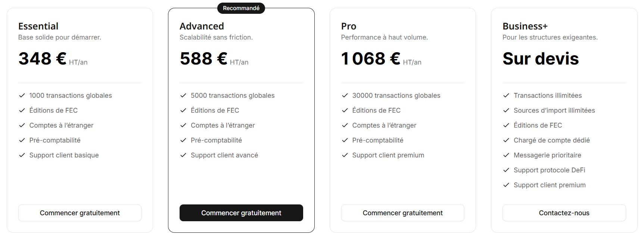Click the checkmark beside Chargé de compte dédié
644x238 pixels.
506,140
